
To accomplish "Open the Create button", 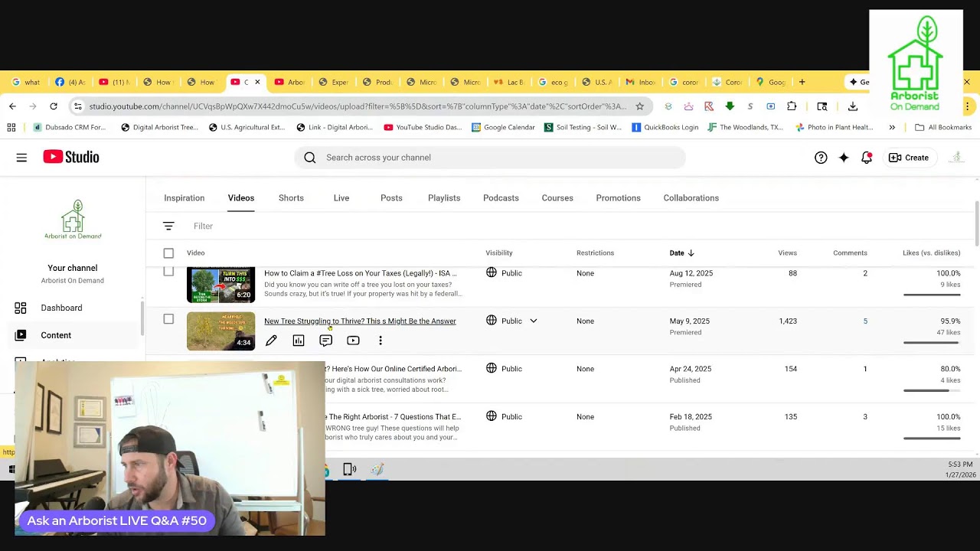I will [909, 158].
